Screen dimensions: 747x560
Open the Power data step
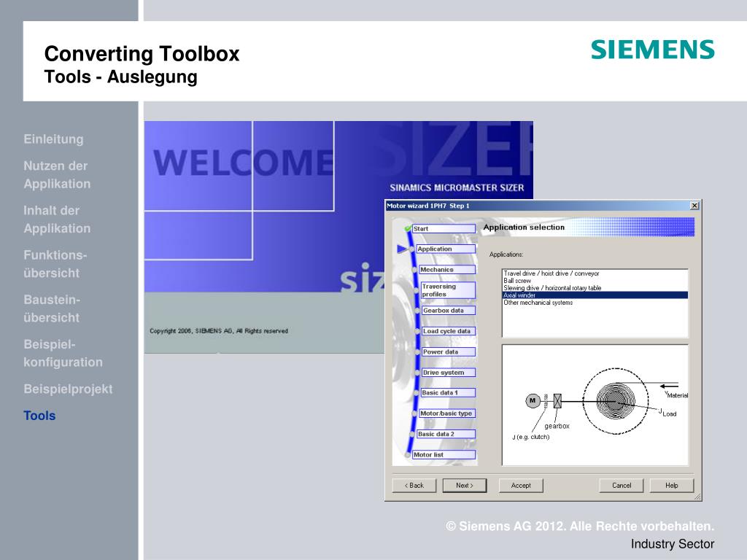(449, 352)
